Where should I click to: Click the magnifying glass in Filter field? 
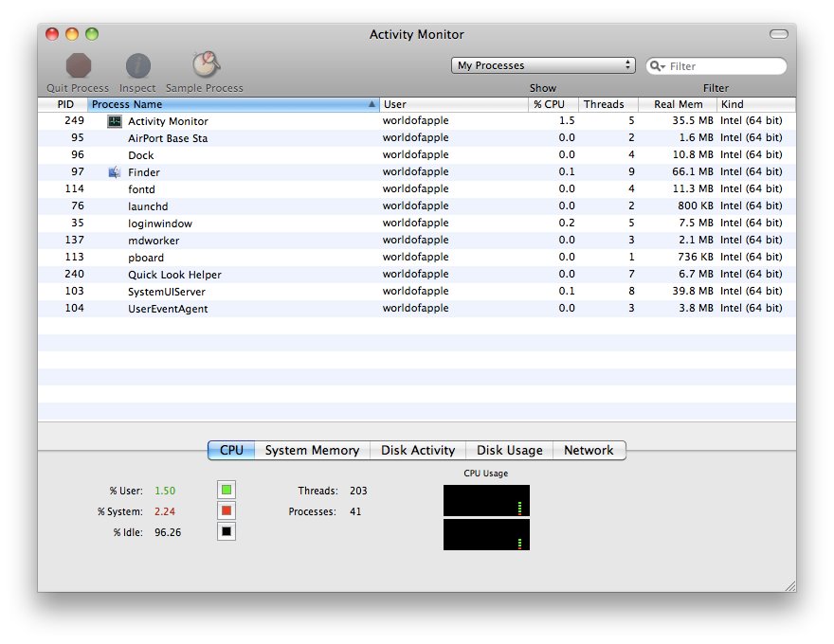coord(657,66)
